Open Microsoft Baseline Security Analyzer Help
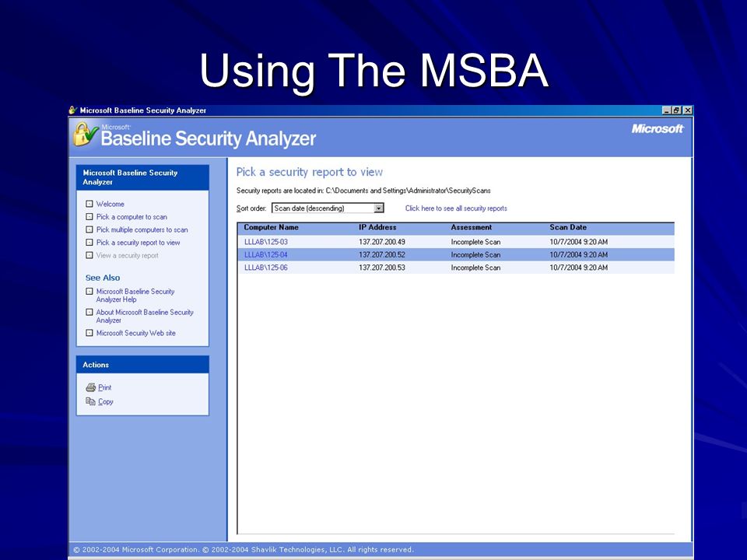747x560 pixels. click(135, 296)
